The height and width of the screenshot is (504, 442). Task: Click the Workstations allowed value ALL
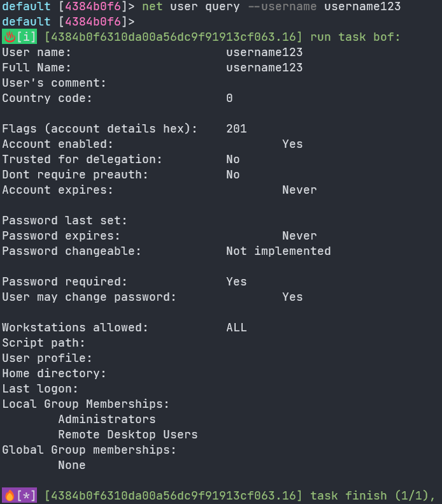[x=236, y=328]
